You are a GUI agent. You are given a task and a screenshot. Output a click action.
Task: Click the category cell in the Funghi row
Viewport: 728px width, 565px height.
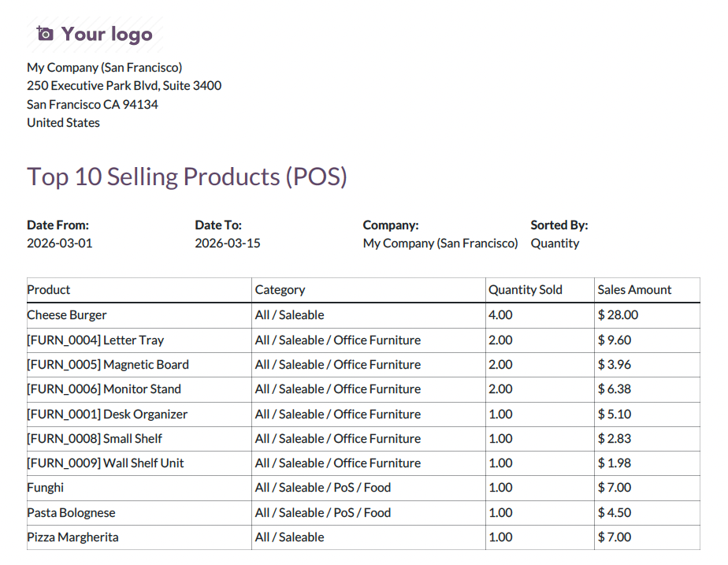pos(368,488)
